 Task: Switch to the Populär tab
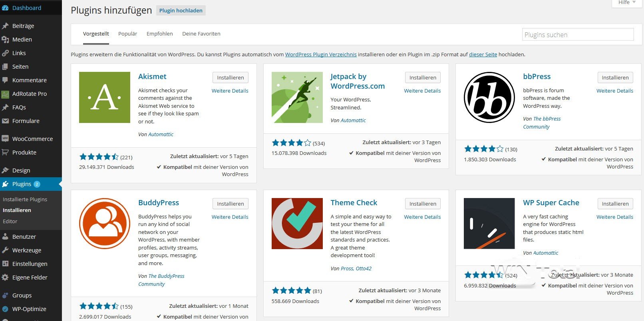[x=128, y=34]
